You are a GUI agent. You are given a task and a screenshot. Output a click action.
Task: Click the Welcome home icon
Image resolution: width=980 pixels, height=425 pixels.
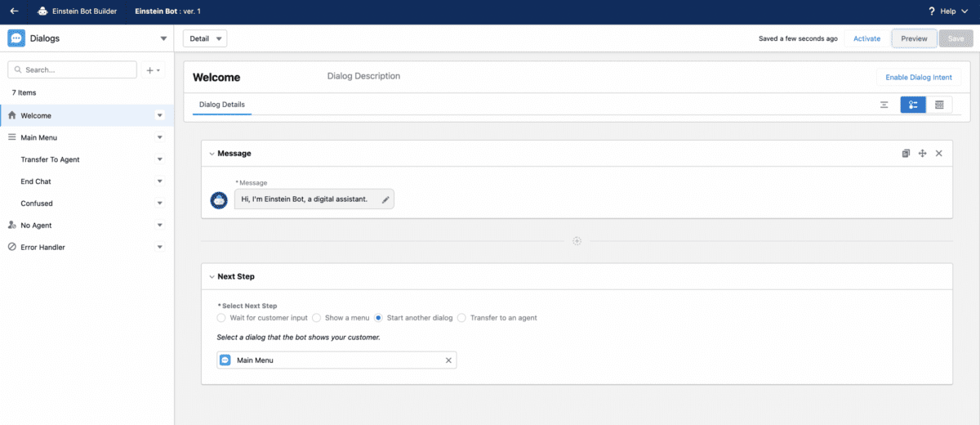click(x=12, y=115)
